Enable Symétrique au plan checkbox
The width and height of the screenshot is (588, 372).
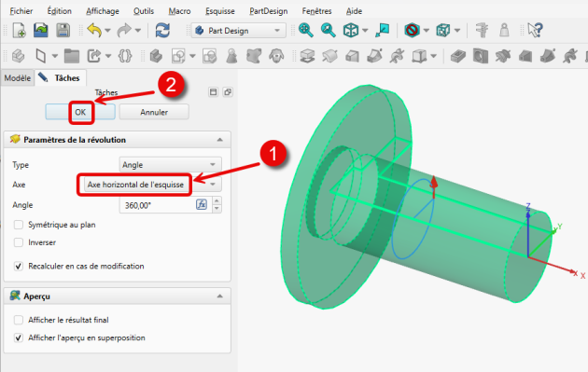pyautogui.click(x=18, y=225)
